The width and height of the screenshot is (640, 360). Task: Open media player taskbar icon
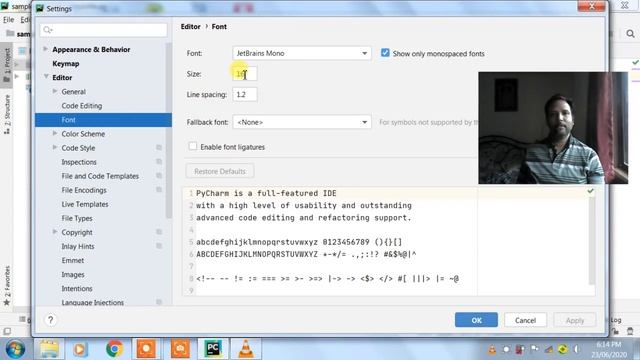(80, 349)
